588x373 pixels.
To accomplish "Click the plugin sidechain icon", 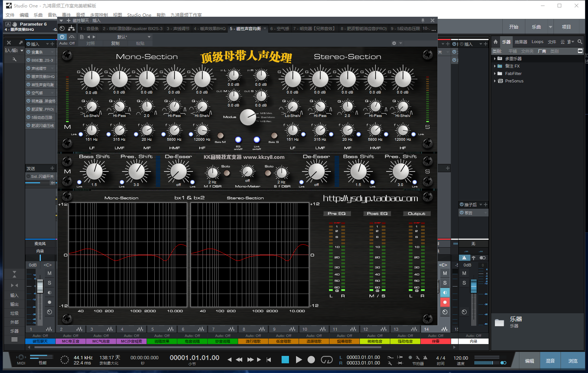I will tap(72, 37).
